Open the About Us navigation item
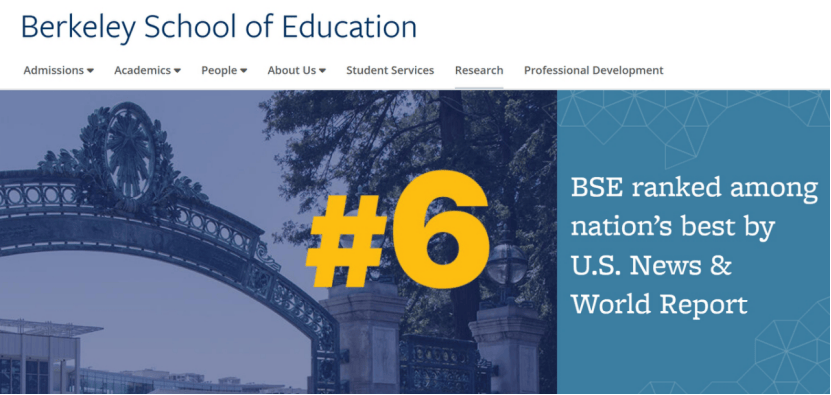831x395 pixels. [291, 71]
